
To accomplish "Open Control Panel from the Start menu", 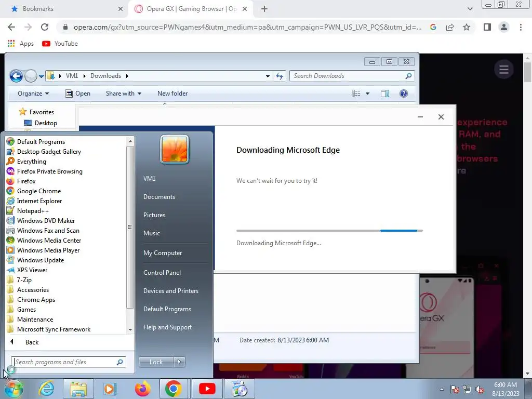I will coord(162,273).
